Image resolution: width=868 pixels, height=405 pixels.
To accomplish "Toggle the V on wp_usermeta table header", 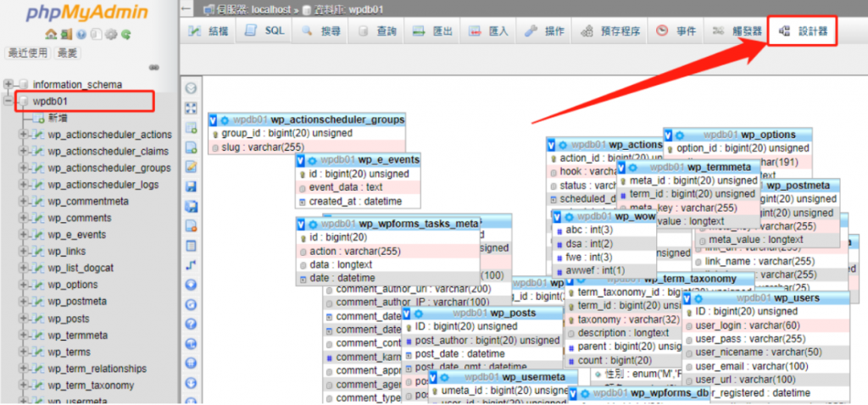I will [433, 377].
